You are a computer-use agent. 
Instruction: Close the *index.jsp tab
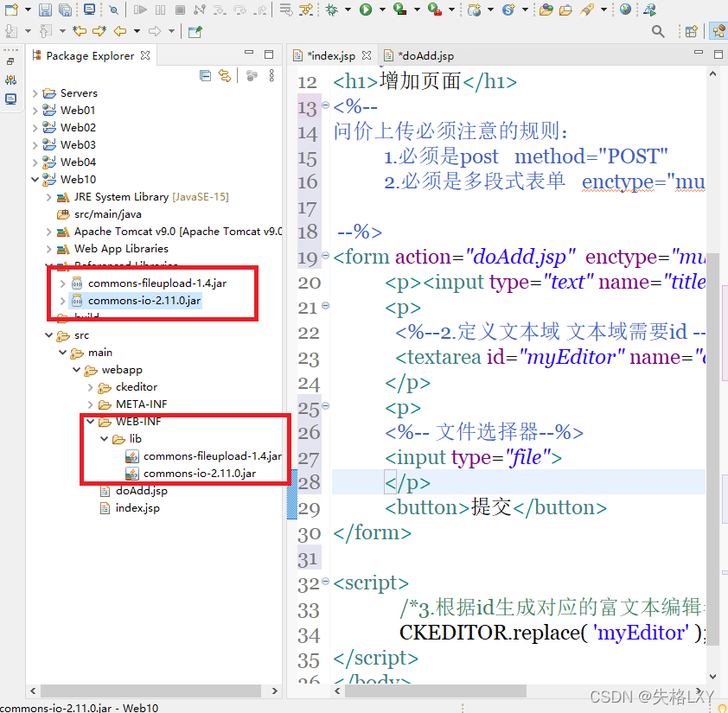[367, 55]
